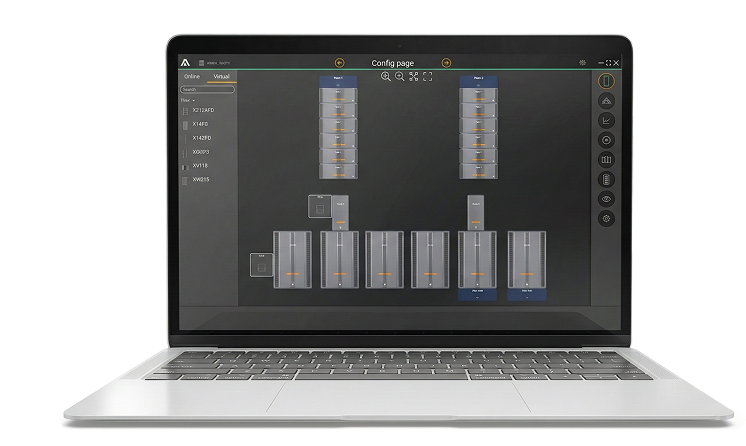Switch to the Online tab
Image resolution: width=746 pixels, height=446 pixels.
pos(192,76)
